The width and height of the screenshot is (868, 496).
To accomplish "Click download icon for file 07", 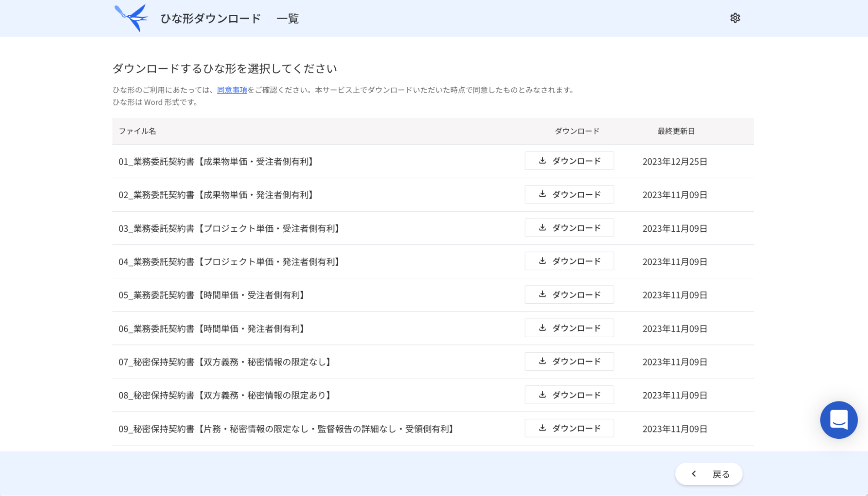I will 542,361.
